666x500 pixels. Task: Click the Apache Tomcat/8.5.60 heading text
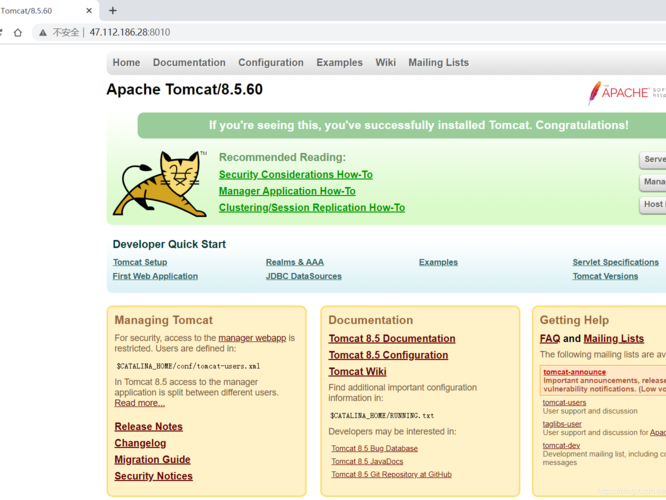[x=184, y=90]
